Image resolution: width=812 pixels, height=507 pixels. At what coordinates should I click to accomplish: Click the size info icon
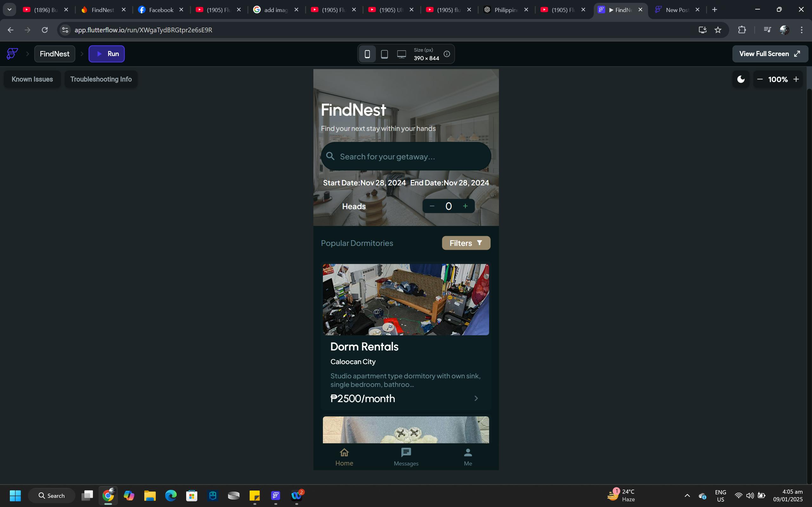(x=447, y=54)
